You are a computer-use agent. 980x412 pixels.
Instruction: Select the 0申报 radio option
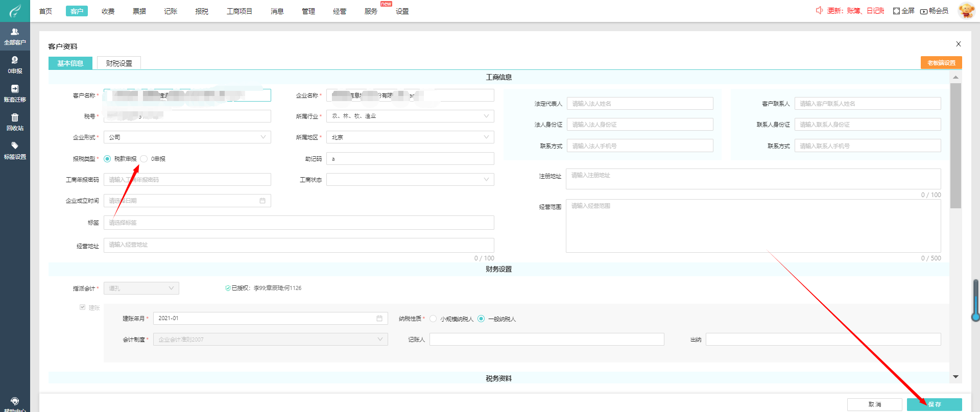click(x=144, y=159)
